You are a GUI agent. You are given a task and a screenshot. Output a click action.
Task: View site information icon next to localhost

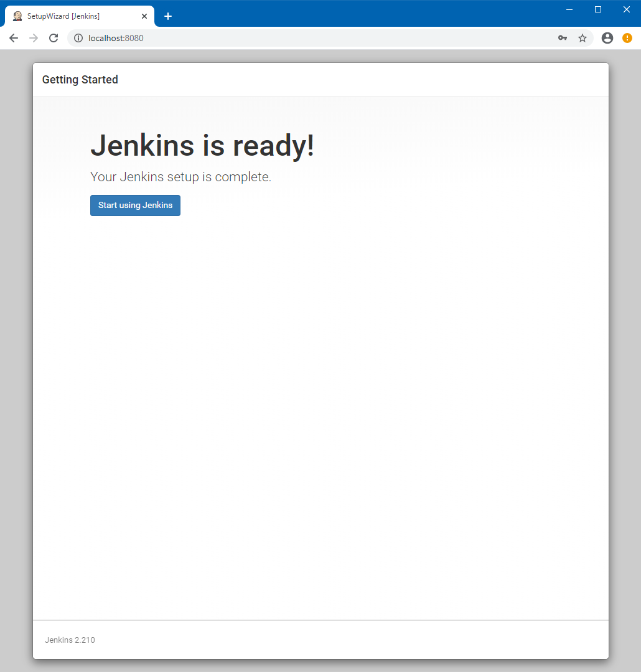pos(78,38)
